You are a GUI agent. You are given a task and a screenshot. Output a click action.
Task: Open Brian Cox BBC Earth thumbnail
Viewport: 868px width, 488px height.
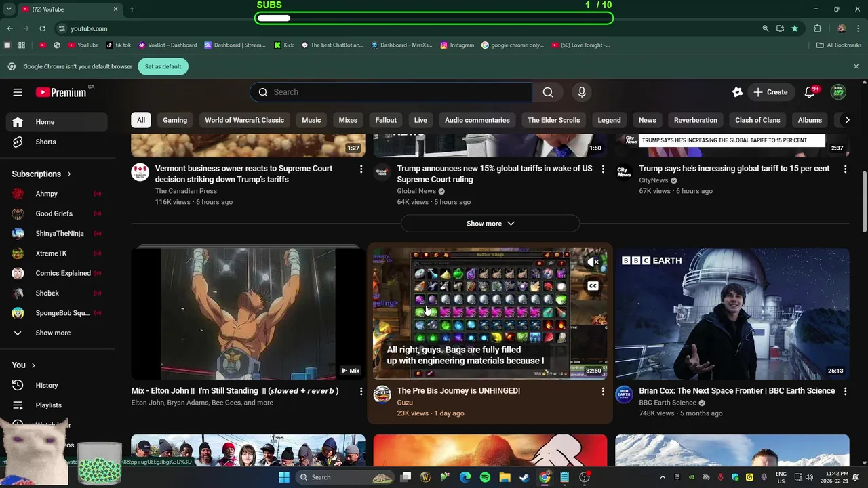[732, 314]
